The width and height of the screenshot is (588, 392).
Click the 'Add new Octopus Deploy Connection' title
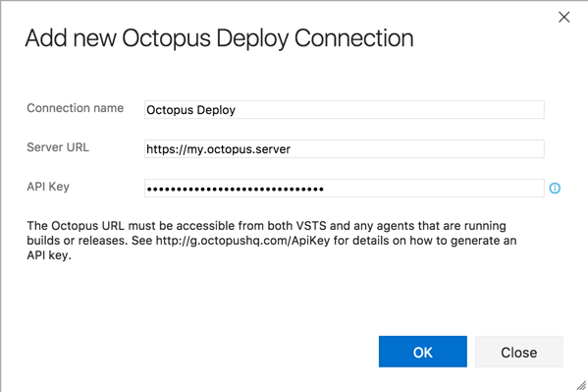219,38
